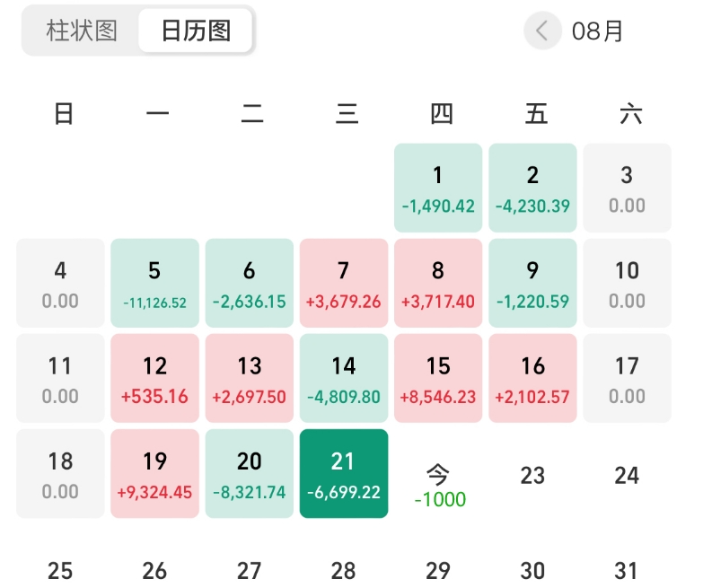Open day 8 cell showing +3,717.40
The height and width of the screenshot is (588, 703).
(438, 283)
